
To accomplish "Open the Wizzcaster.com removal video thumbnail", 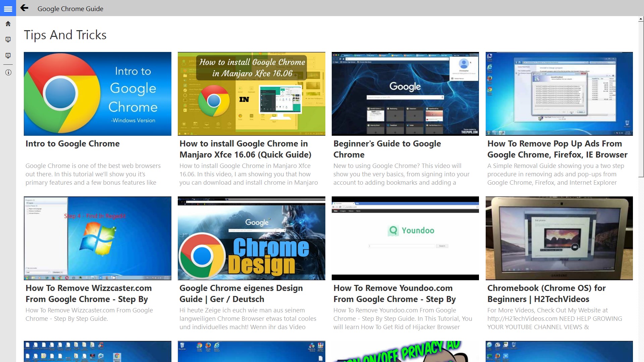I will click(97, 238).
